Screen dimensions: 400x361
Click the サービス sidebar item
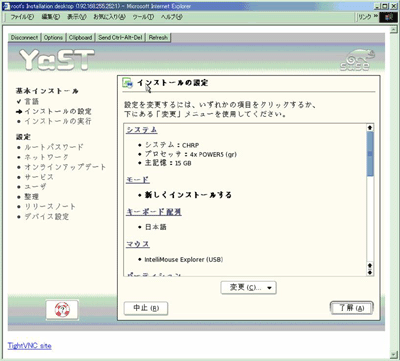pyautogui.click(x=39, y=177)
